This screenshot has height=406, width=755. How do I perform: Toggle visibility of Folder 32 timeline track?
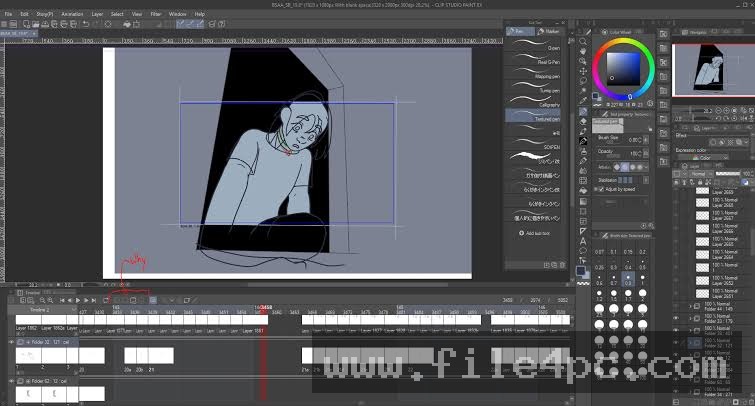coord(11,342)
